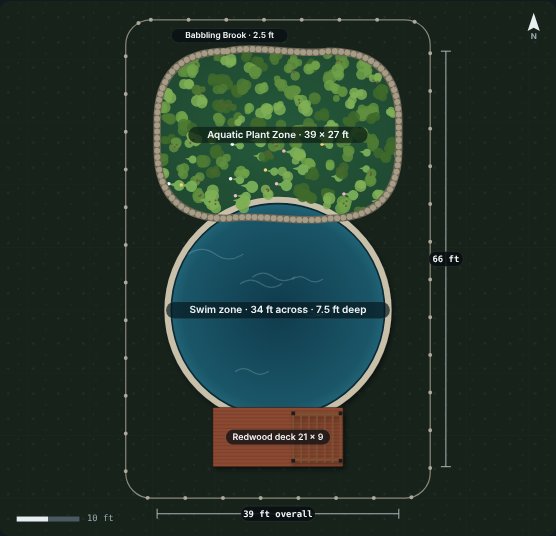Select the Babbling Brook 2.5 ft label
Image resolution: width=556 pixels, height=536 pixels.
pos(229,35)
